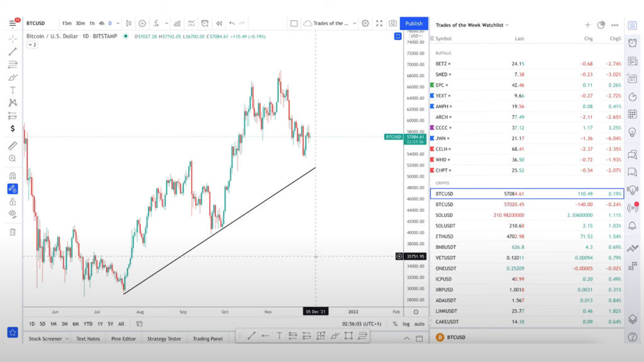Hide all drawings with the eye icon

pos(13,214)
